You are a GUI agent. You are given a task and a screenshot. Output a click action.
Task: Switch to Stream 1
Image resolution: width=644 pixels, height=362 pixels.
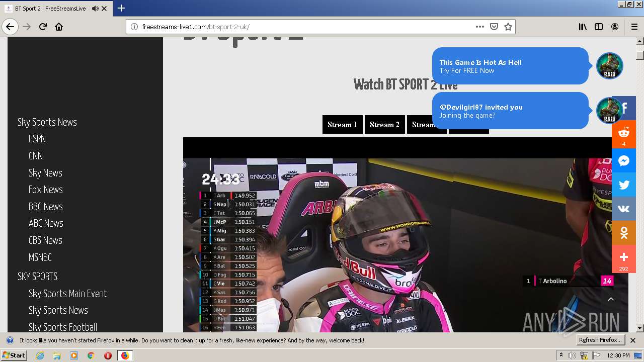pyautogui.click(x=342, y=125)
